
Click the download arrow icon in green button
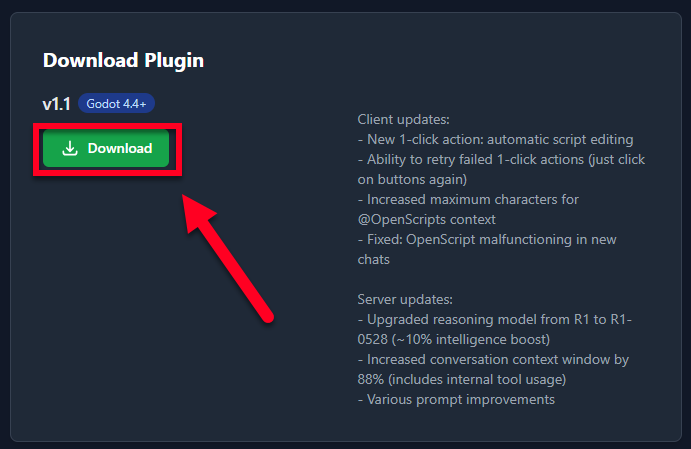(70, 148)
